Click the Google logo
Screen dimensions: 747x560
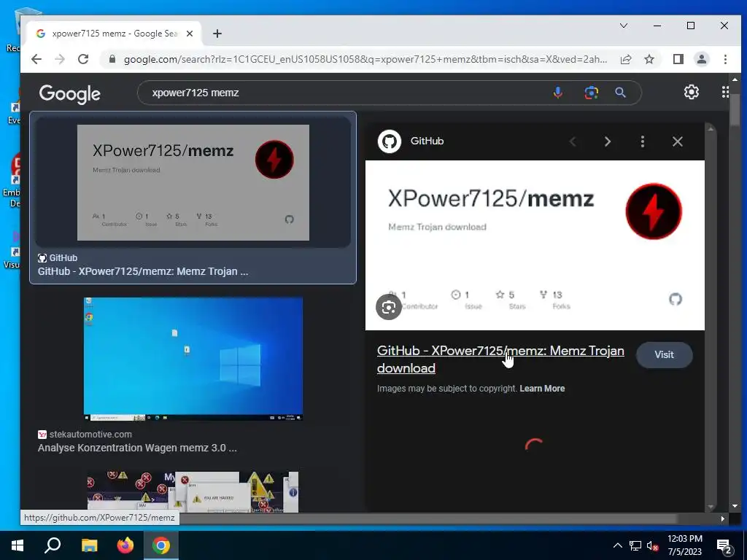pos(69,94)
